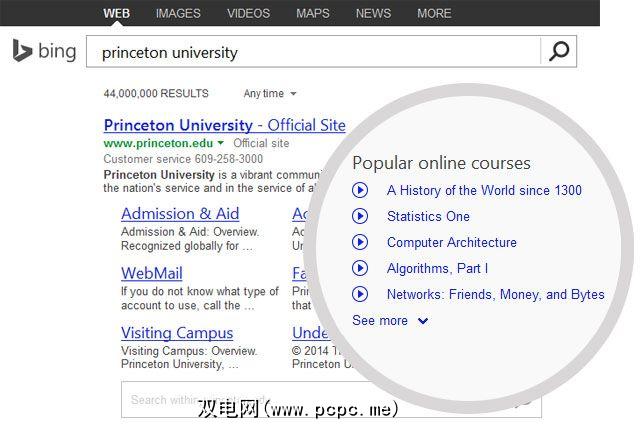This screenshot has width=640, height=432.
Task: Open the Admission & Aid link
Action: coord(180,214)
